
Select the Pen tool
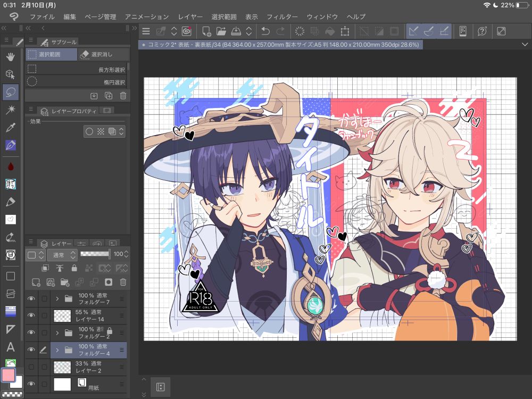[x=11, y=145]
